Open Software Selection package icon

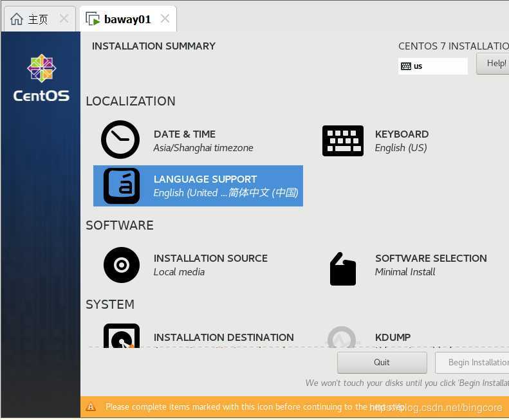coord(343,269)
